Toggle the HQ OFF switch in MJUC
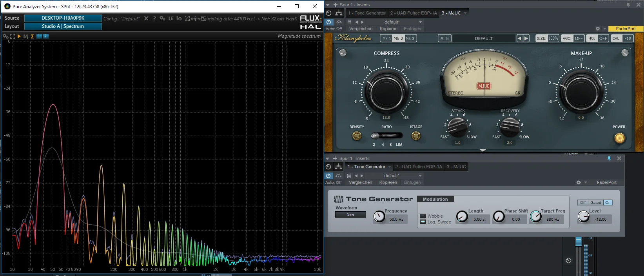Image resolution: width=644 pixels, height=276 pixels. (598, 38)
